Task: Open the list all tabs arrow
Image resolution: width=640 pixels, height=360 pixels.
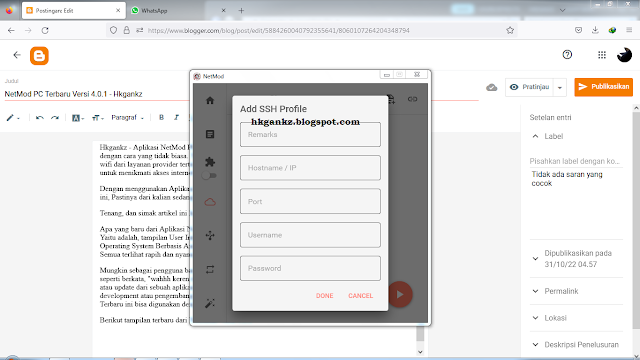Action: tap(562, 10)
